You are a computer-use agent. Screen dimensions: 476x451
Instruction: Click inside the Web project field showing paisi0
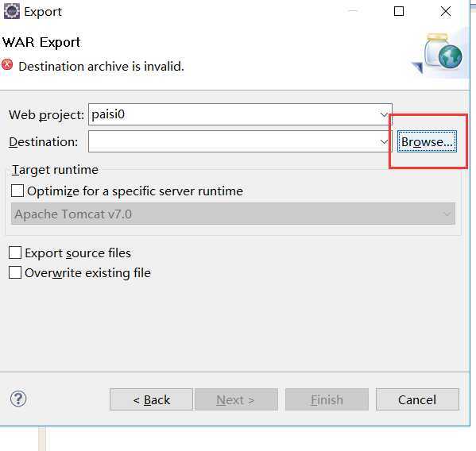tap(234, 114)
